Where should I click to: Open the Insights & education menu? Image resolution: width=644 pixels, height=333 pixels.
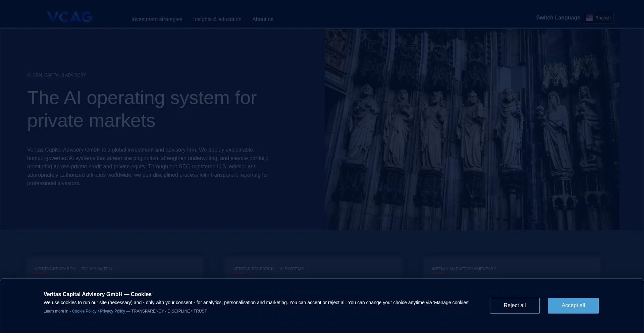coord(217,19)
